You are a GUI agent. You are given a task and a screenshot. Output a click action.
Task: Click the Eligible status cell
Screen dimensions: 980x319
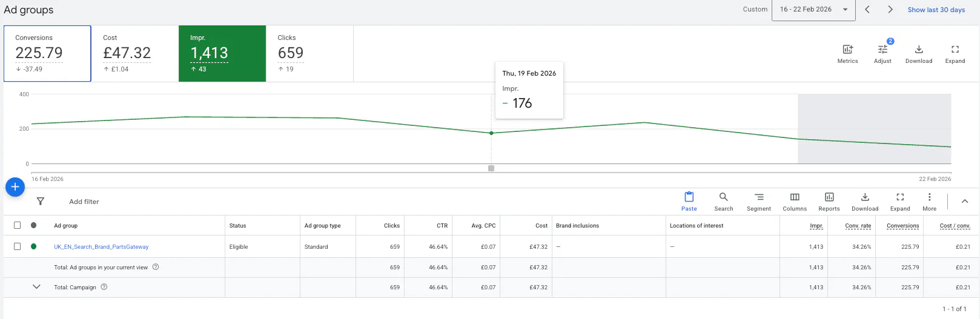click(x=239, y=247)
